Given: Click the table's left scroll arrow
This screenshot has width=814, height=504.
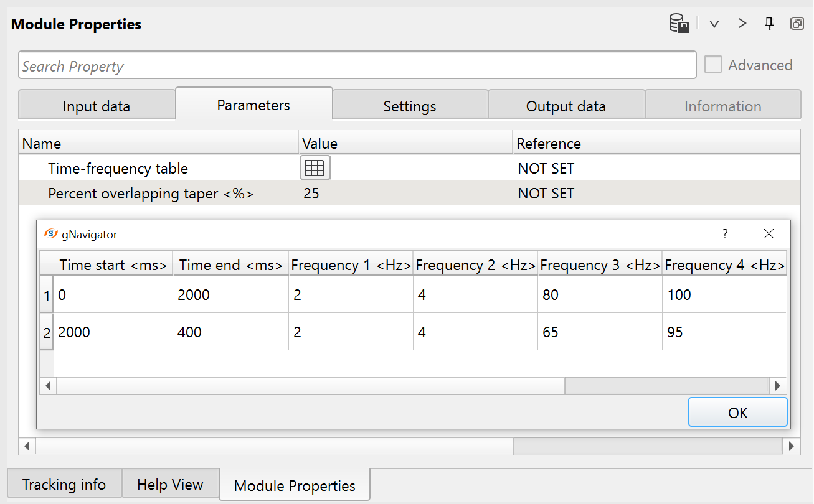Looking at the screenshot, I should pyautogui.click(x=48, y=386).
